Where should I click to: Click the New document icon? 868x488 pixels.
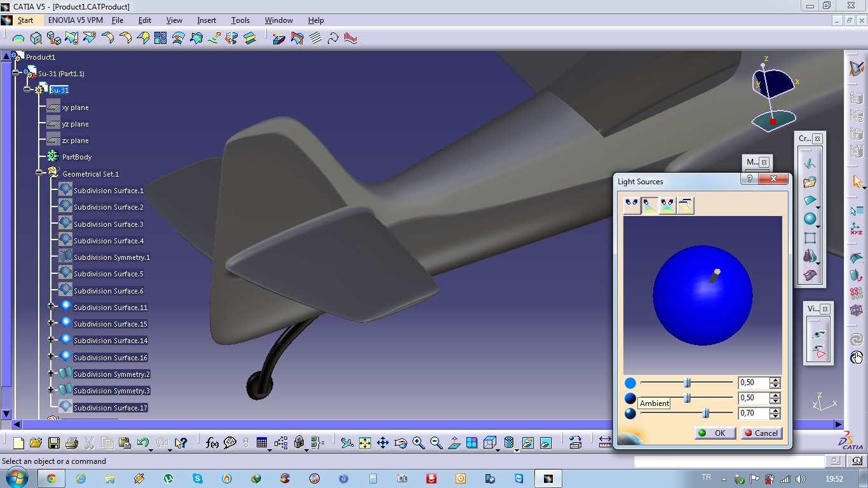18,443
